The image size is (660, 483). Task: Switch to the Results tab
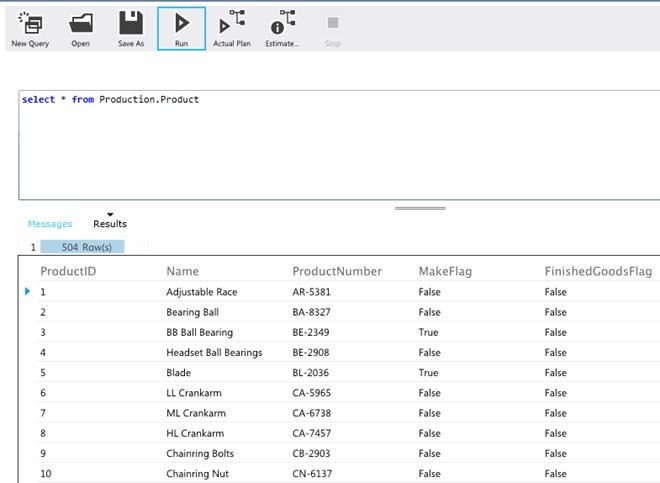110,224
